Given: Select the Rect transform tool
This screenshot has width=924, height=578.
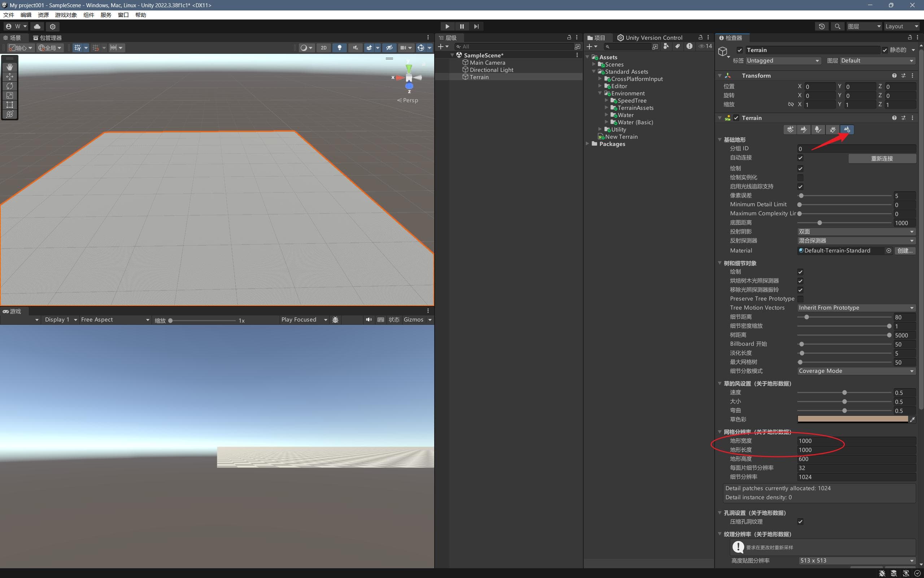Looking at the screenshot, I should (9, 105).
